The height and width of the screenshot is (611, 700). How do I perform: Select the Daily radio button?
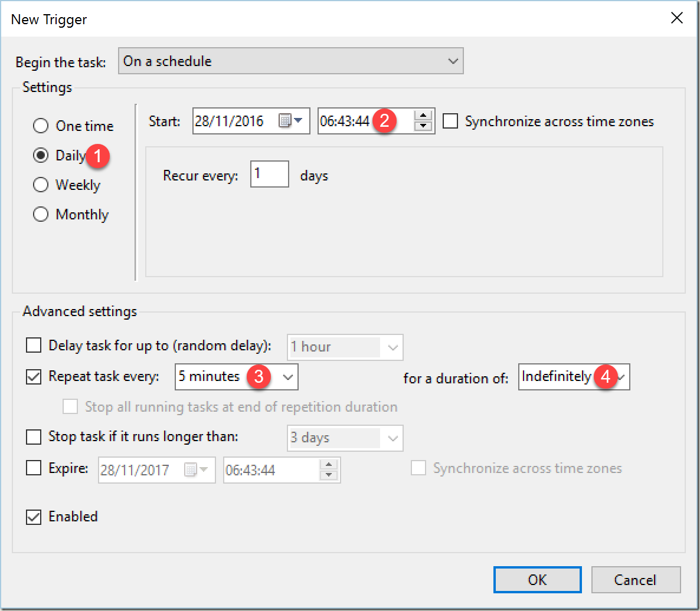click(x=41, y=155)
